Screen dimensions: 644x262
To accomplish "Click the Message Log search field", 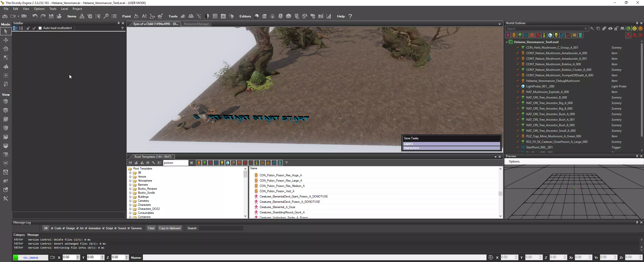I will pyautogui.click(x=221, y=228).
